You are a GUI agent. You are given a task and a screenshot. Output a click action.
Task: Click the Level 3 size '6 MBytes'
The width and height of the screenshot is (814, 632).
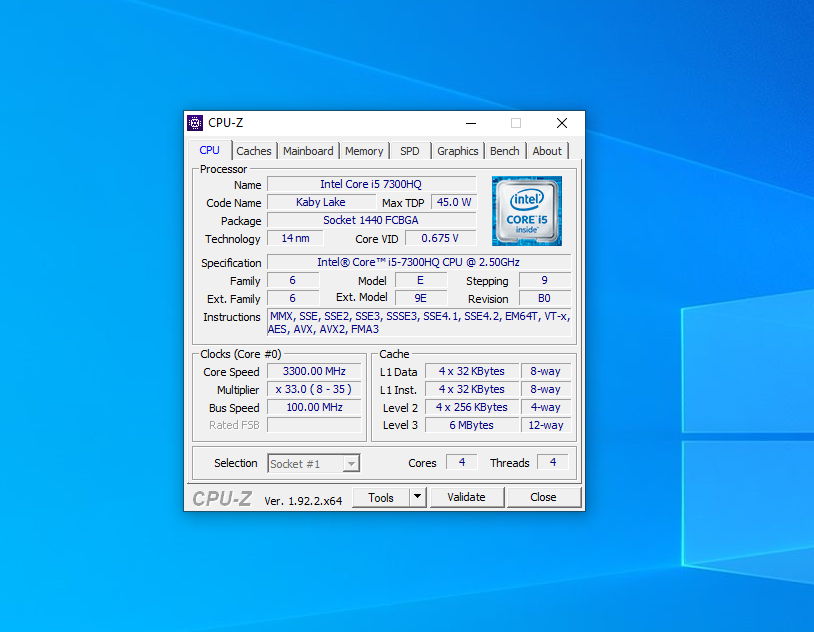pos(472,425)
